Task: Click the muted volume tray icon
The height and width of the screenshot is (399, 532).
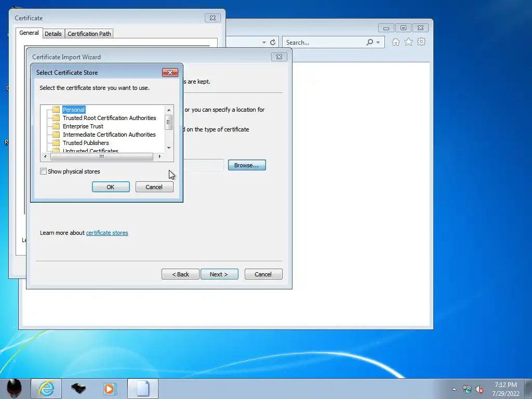Action: tap(480, 390)
